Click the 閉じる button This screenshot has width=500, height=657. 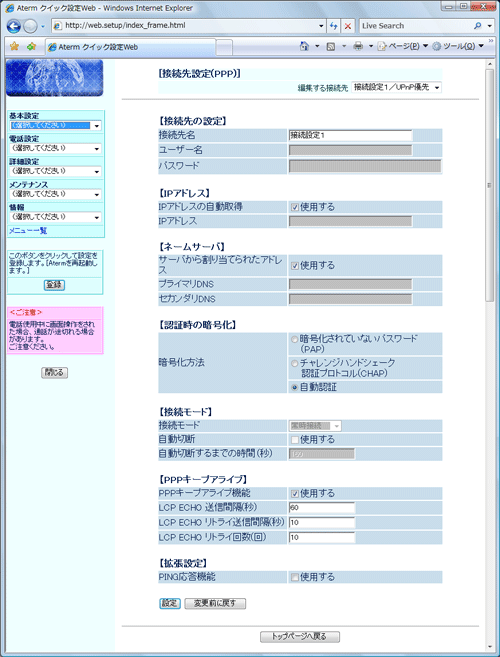click(54, 373)
